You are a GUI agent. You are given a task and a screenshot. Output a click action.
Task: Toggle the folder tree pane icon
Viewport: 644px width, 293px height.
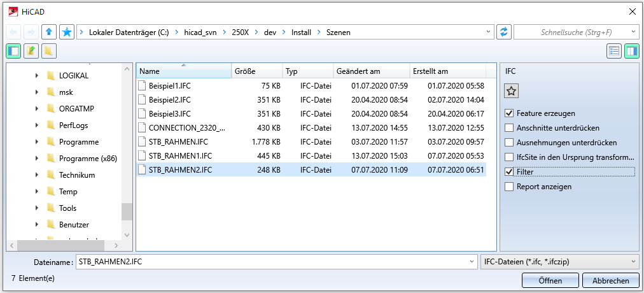[13, 51]
